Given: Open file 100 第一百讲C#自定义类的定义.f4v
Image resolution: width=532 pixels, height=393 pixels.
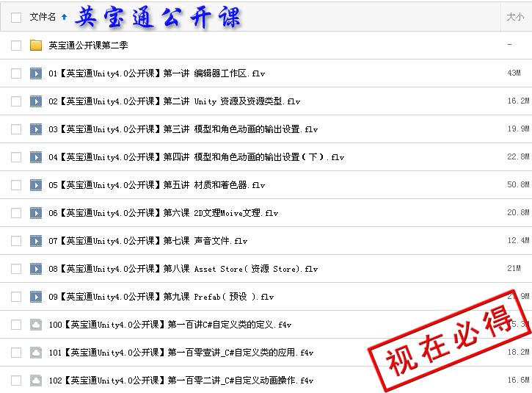Looking at the screenshot, I should coord(170,325).
